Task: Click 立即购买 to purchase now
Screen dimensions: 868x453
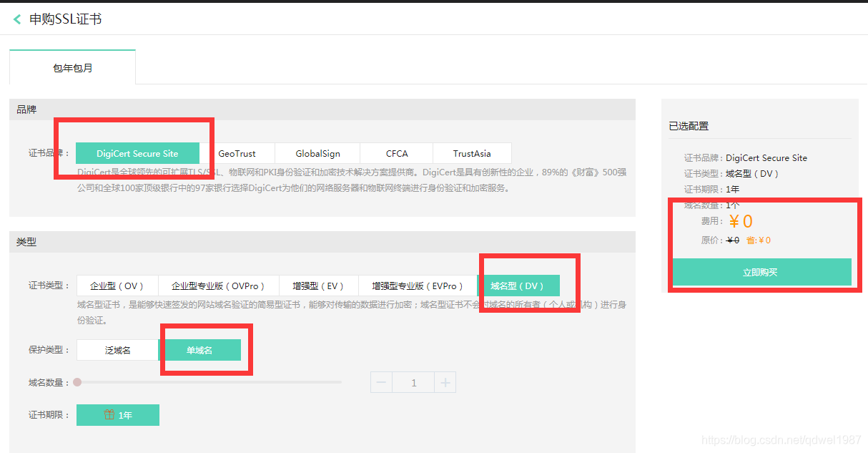Action: (x=761, y=272)
